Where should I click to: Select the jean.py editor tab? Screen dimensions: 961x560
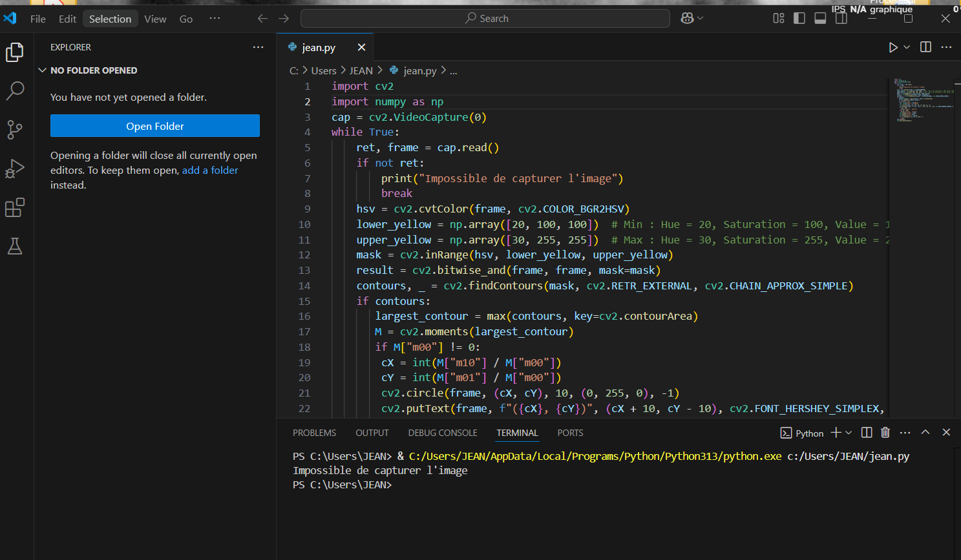[325, 47]
